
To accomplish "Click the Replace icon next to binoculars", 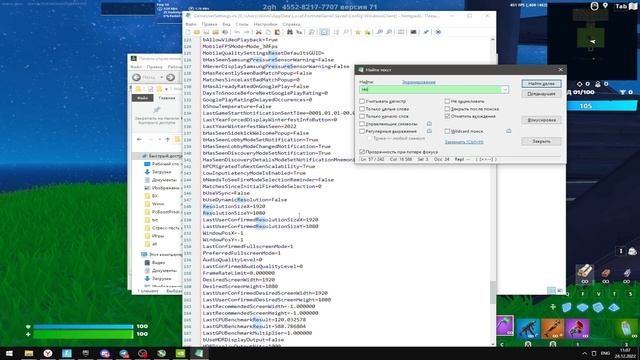I will coord(299,32).
